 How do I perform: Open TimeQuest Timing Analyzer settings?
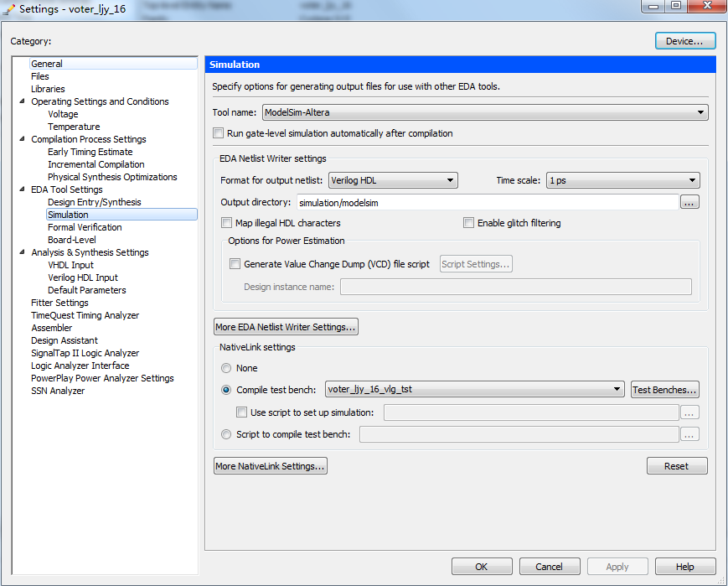point(85,314)
